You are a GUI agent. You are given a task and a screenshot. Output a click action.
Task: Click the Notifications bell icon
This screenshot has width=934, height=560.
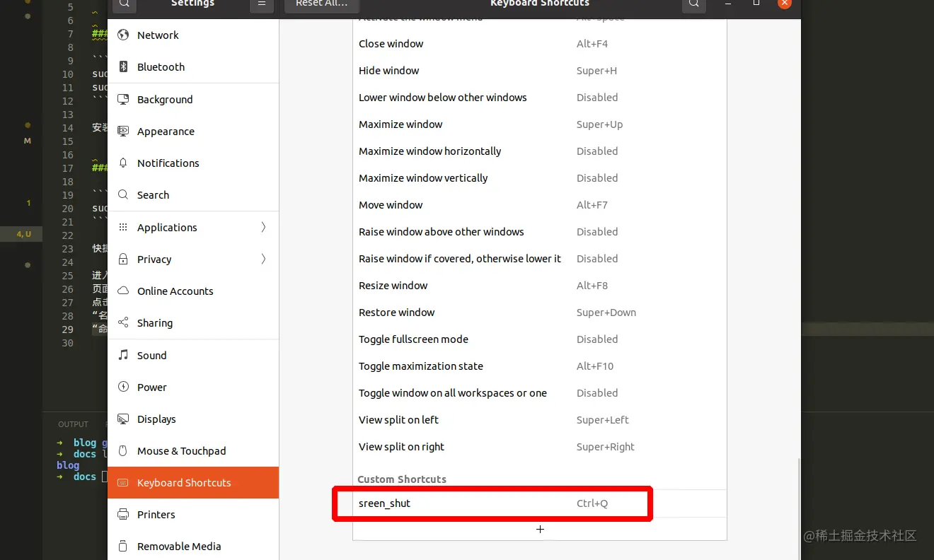point(123,163)
